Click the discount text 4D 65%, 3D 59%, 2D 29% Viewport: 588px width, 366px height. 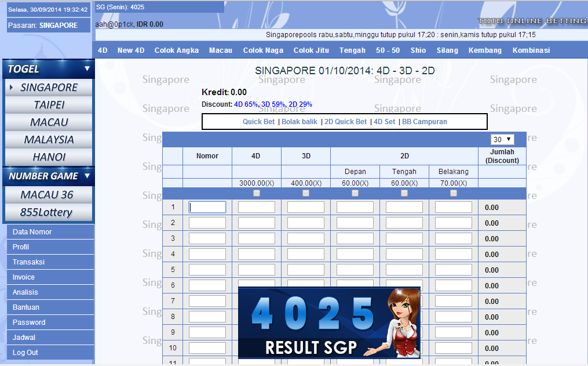[273, 104]
